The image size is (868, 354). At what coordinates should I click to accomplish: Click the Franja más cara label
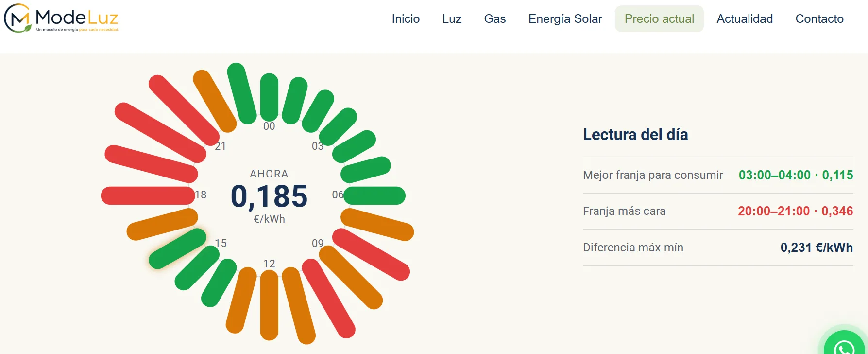(624, 211)
